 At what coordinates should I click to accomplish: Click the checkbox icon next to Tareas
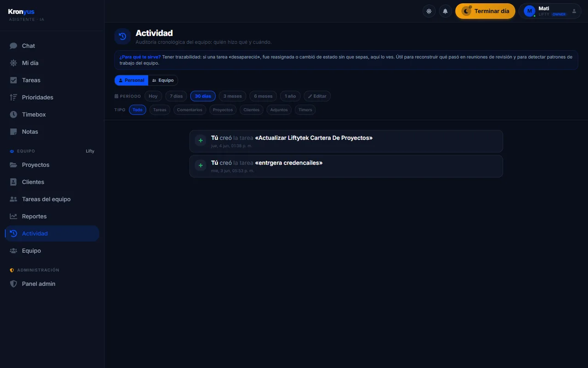click(x=13, y=80)
